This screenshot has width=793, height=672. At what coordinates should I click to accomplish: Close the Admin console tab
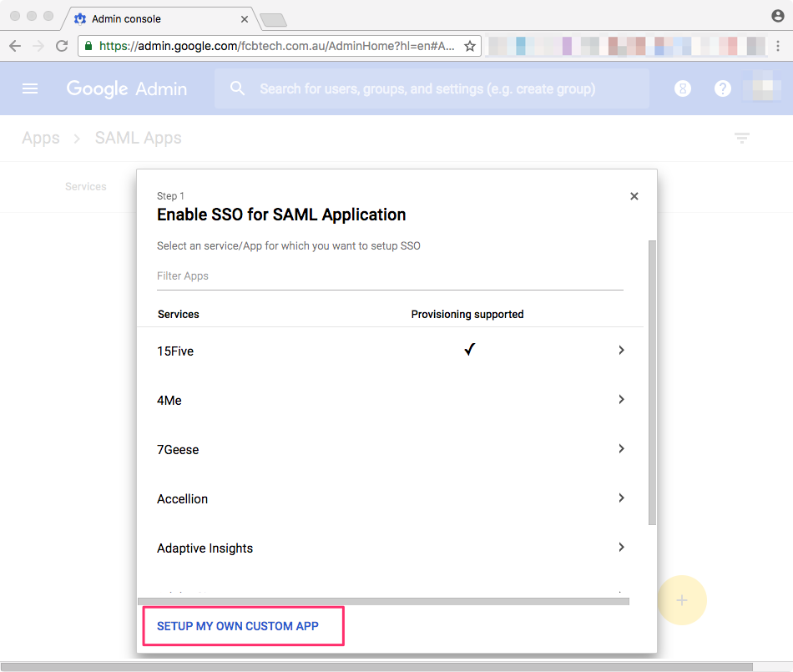click(x=245, y=19)
